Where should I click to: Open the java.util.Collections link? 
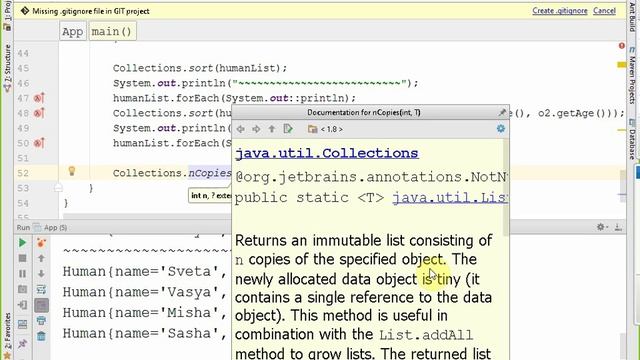point(327,153)
